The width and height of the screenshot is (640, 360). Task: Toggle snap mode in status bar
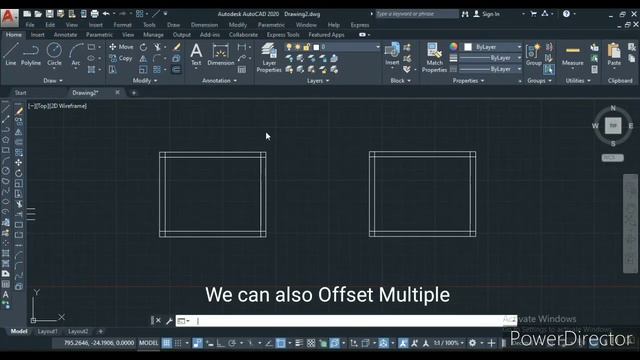(178, 343)
